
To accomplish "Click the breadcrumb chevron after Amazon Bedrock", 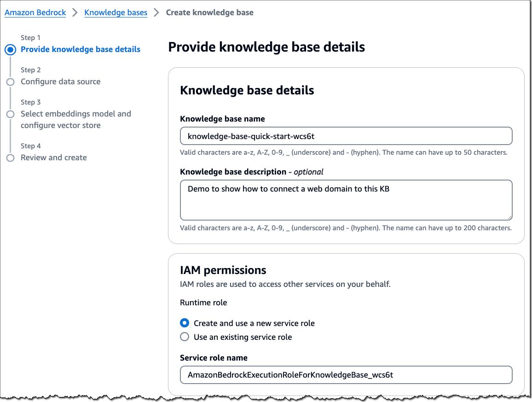I will [x=74, y=12].
